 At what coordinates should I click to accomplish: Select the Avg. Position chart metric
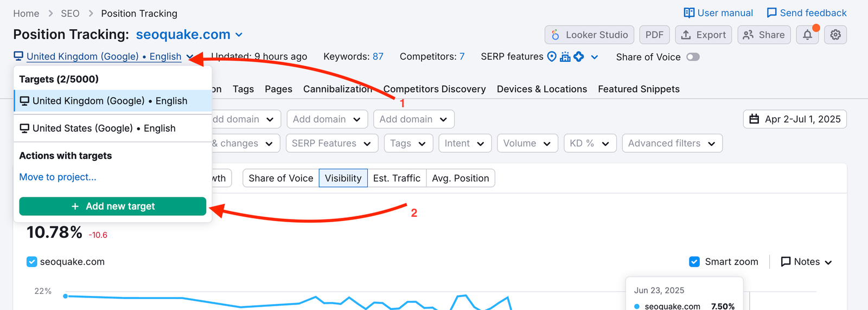pyautogui.click(x=461, y=178)
